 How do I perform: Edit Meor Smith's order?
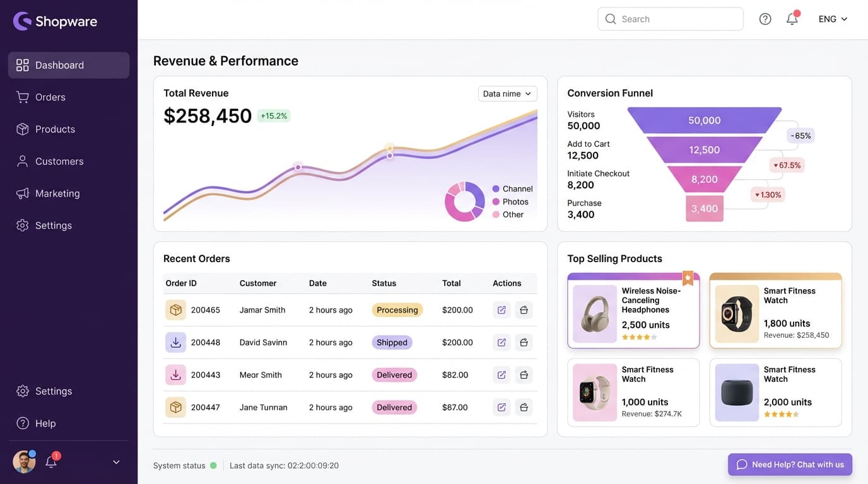pyautogui.click(x=501, y=375)
